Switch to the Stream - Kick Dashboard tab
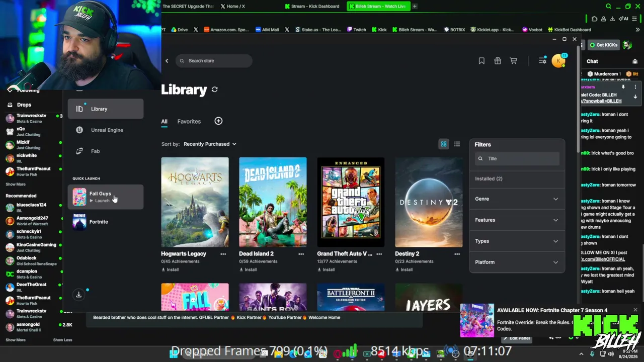 (x=311, y=7)
